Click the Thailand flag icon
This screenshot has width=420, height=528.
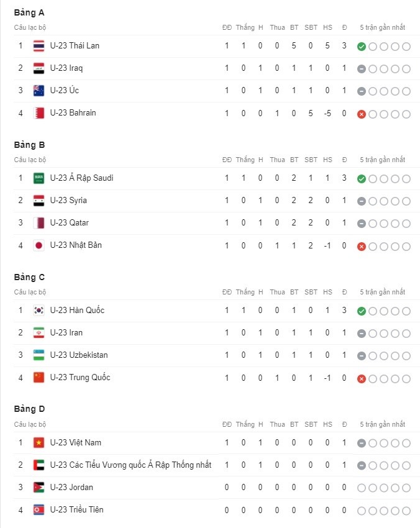[x=39, y=46]
